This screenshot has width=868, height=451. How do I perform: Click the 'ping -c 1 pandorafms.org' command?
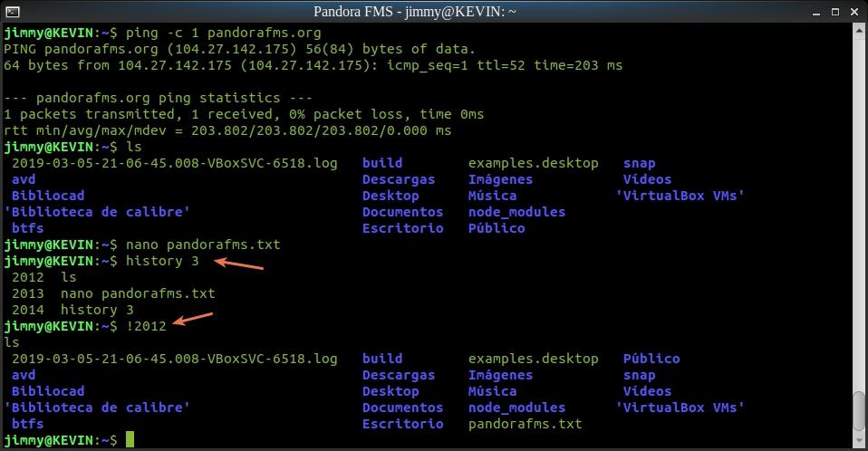pos(223,33)
